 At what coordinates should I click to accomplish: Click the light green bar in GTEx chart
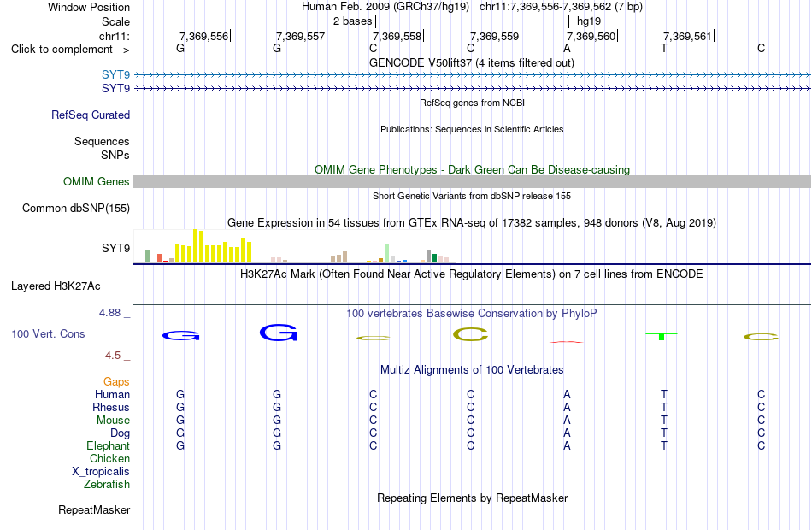point(387,253)
